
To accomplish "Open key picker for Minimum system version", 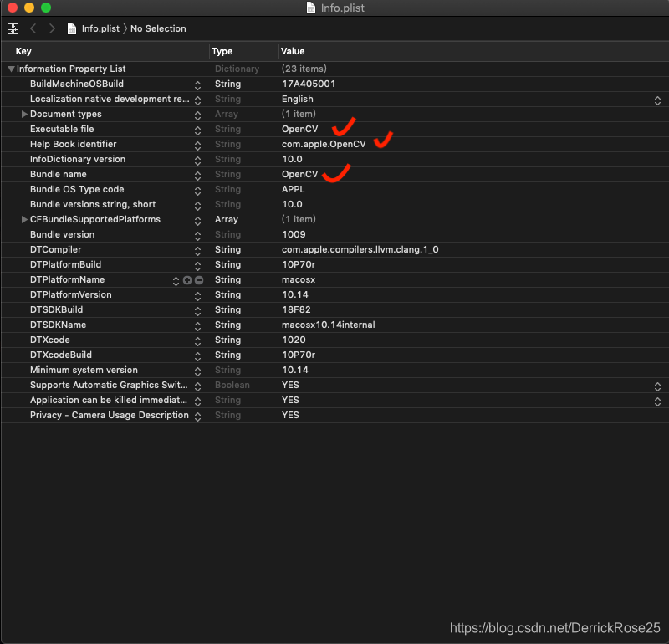I will 197,371.
